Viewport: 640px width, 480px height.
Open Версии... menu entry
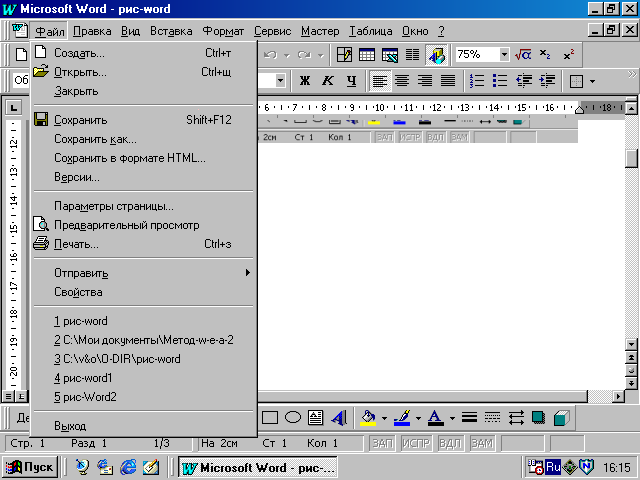pyautogui.click(x=144, y=177)
